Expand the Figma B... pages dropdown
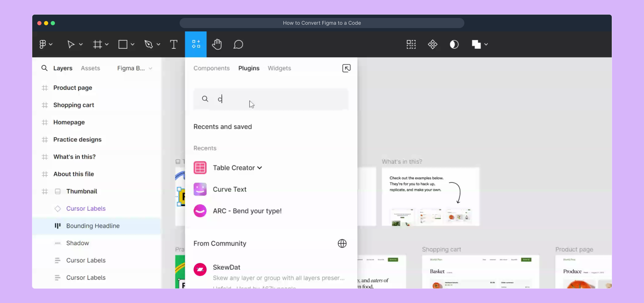644x303 pixels. (150, 68)
